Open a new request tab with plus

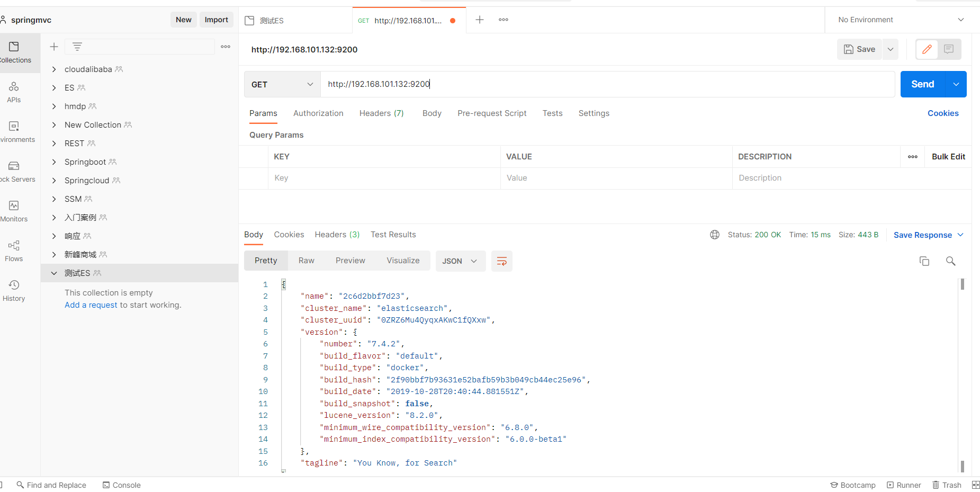(x=480, y=20)
